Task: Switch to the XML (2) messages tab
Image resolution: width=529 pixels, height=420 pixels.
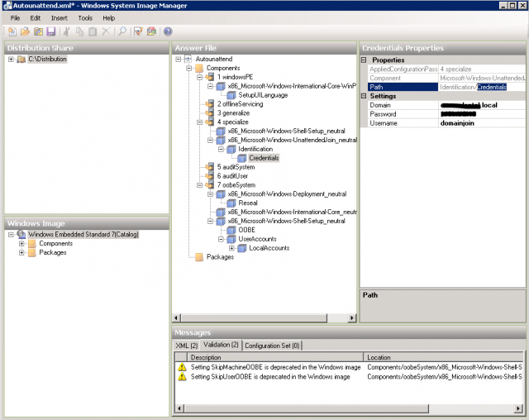Action: pos(186,345)
